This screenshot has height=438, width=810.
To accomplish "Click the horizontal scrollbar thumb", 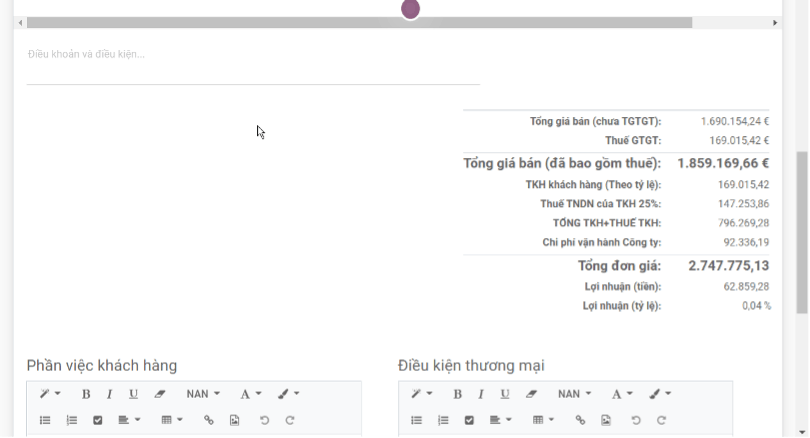I will (360, 23).
